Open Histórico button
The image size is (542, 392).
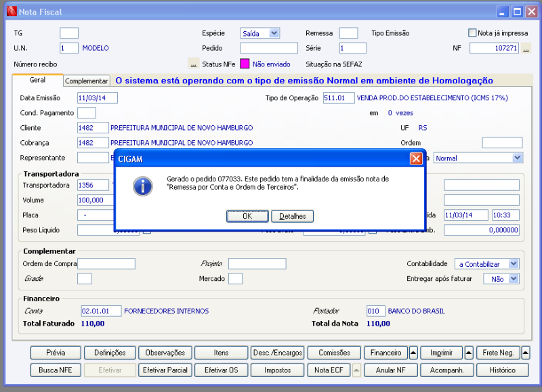pos(503,370)
